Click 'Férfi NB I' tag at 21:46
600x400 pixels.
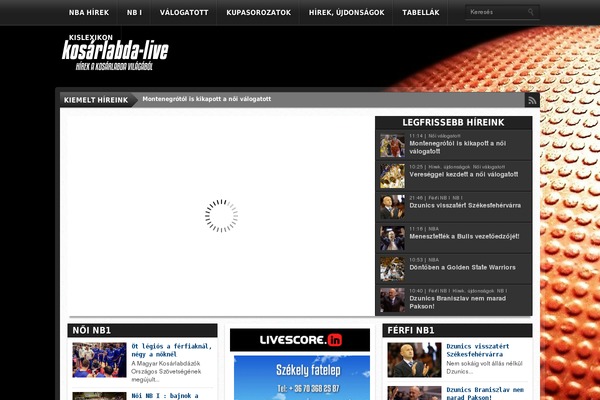(439, 198)
